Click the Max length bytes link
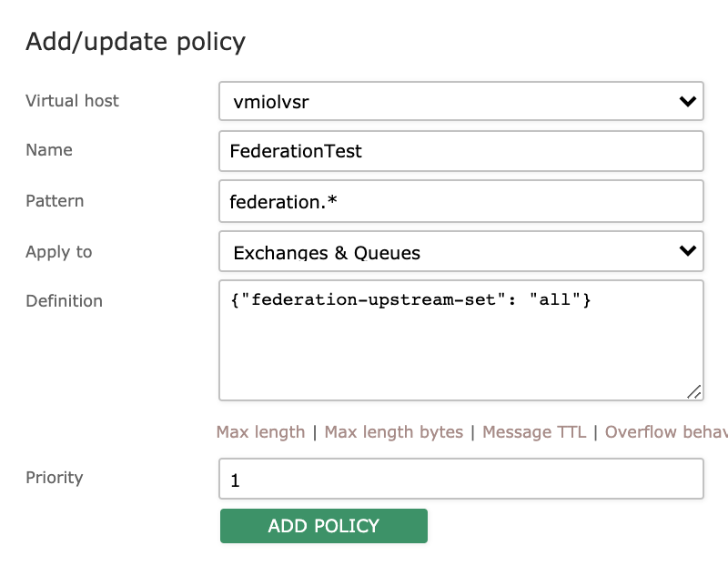The height and width of the screenshot is (566, 728). [394, 432]
